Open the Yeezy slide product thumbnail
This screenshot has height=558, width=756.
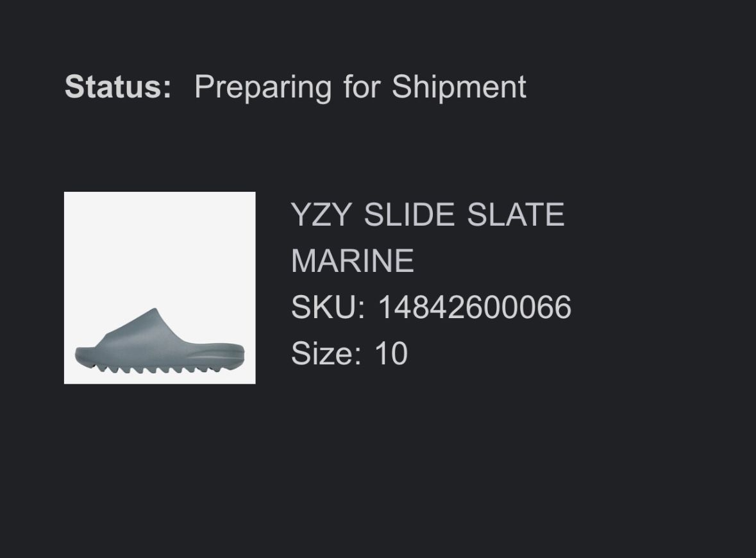(160, 288)
